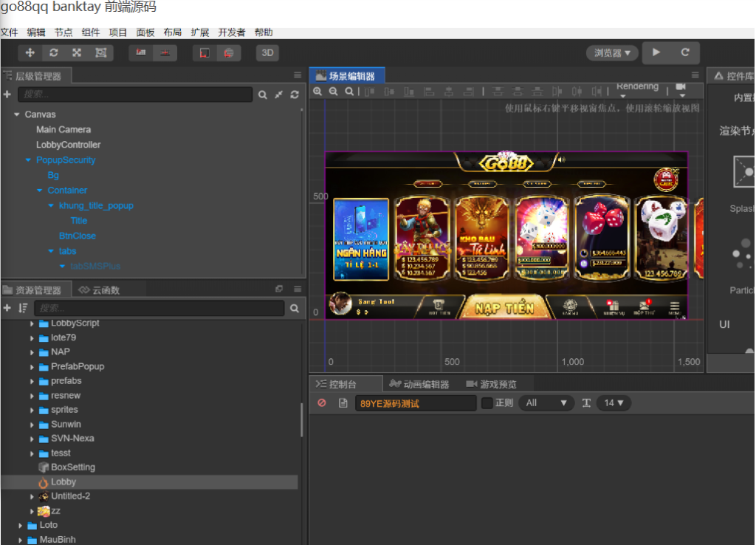Click the hierarchy search magnifier icon

tap(263, 95)
